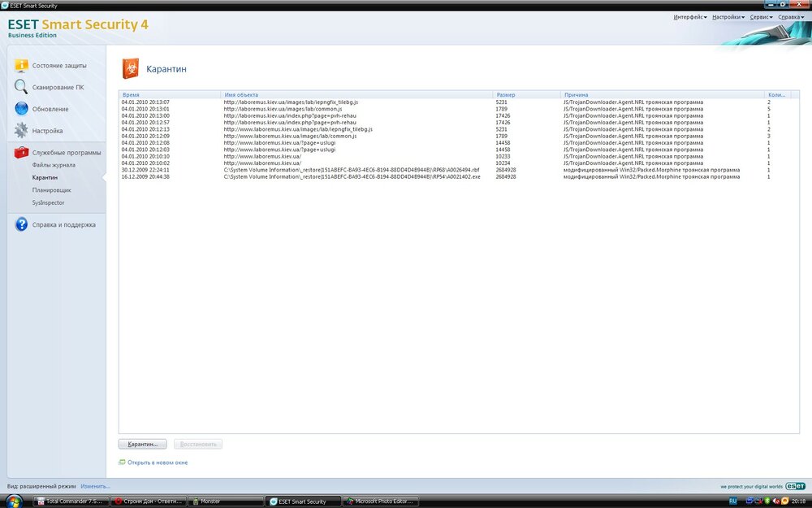Sort by the Размер column header

click(x=527, y=95)
